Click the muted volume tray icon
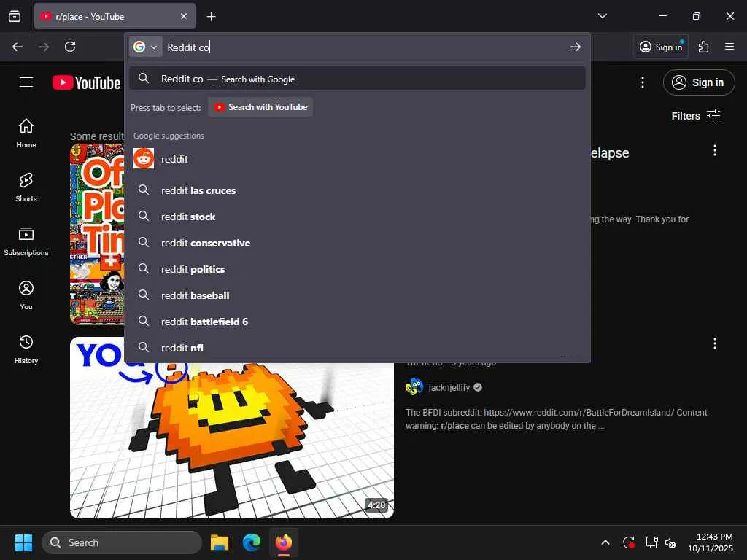Image resolution: width=747 pixels, height=560 pixels. [x=670, y=542]
